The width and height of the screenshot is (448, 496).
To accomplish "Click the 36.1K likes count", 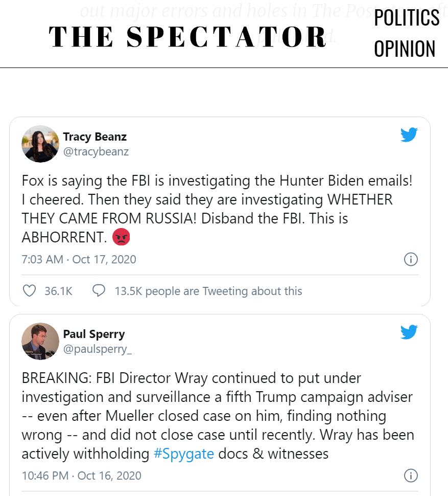I will tap(58, 291).
